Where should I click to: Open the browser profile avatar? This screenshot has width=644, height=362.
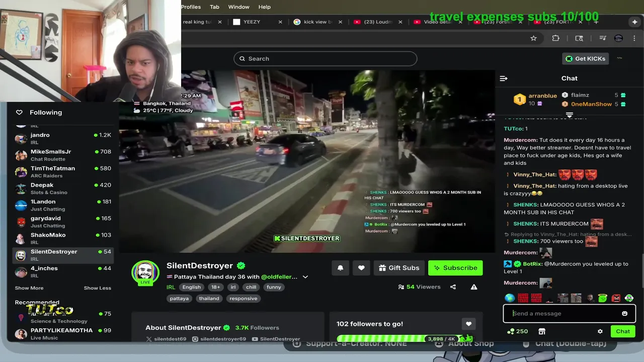pos(619,38)
